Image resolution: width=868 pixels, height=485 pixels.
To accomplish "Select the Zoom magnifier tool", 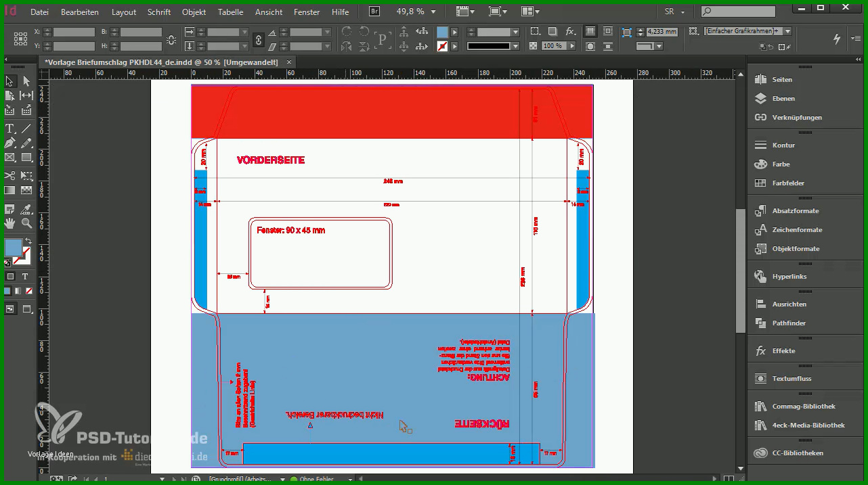I will (26, 223).
